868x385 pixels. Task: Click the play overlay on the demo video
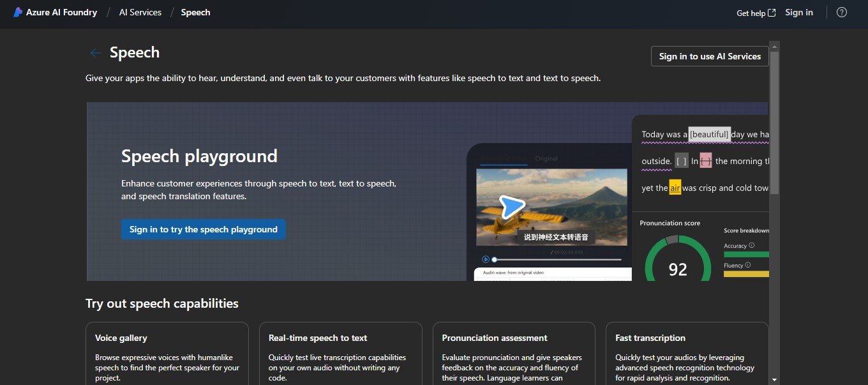pyautogui.click(x=511, y=206)
